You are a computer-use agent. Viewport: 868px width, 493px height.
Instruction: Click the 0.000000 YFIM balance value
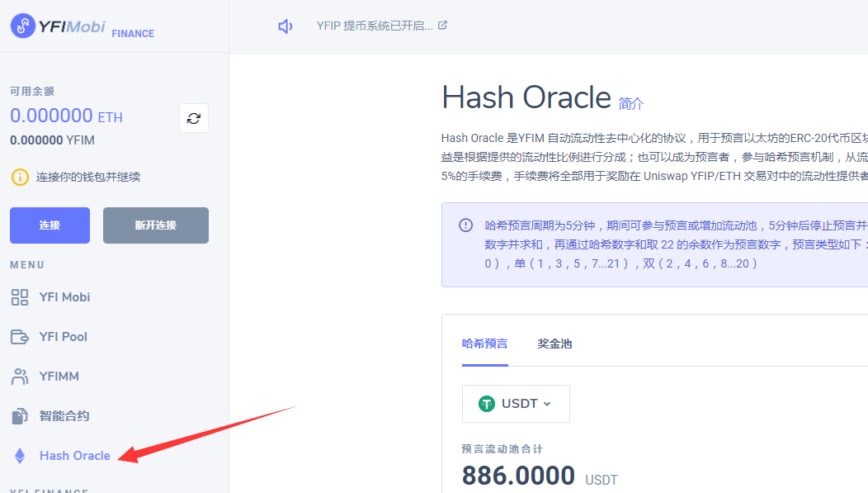pyautogui.click(x=53, y=140)
